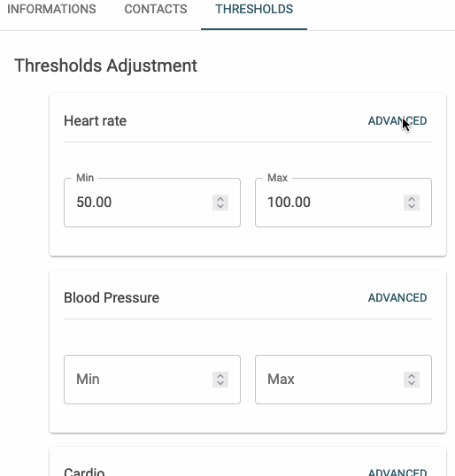The height and width of the screenshot is (476, 455).
Task: Decrease Blood Pressure Max with down arrow
Action: pyautogui.click(x=412, y=383)
